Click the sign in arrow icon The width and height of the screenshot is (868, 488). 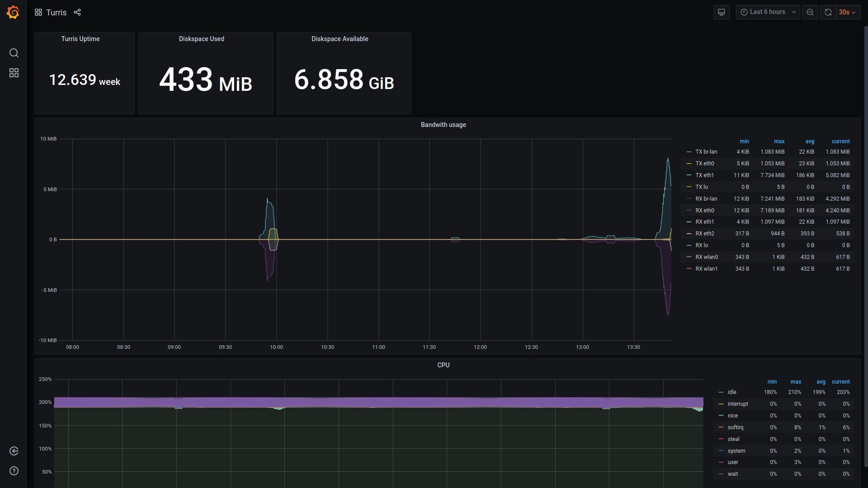click(14, 451)
